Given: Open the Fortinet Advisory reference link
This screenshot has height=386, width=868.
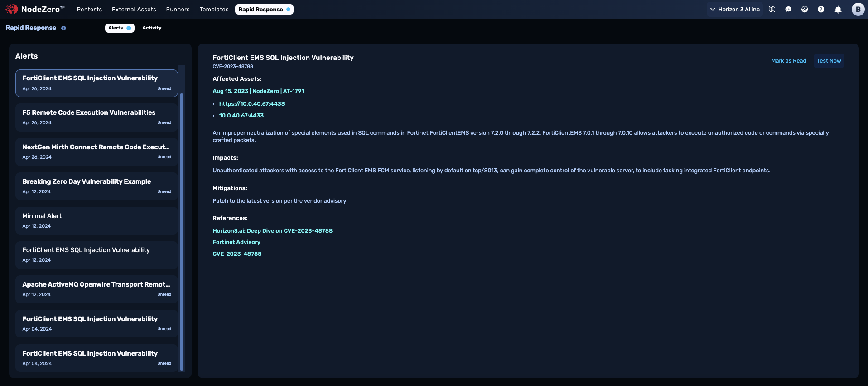Looking at the screenshot, I should 236,242.
